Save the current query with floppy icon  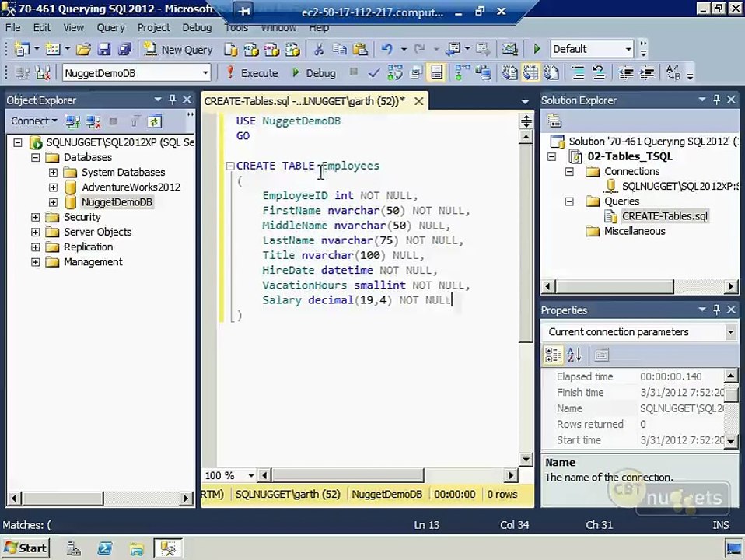[104, 49]
